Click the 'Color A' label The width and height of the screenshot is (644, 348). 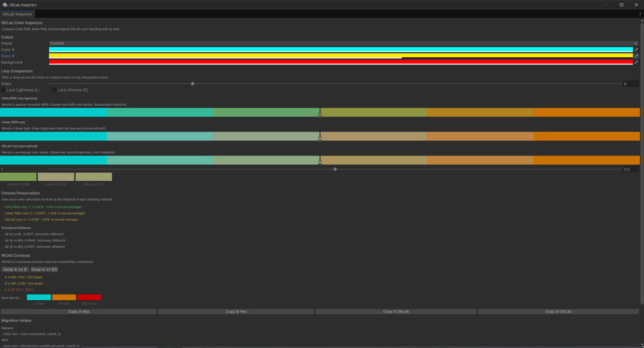click(x=8, y=49)
